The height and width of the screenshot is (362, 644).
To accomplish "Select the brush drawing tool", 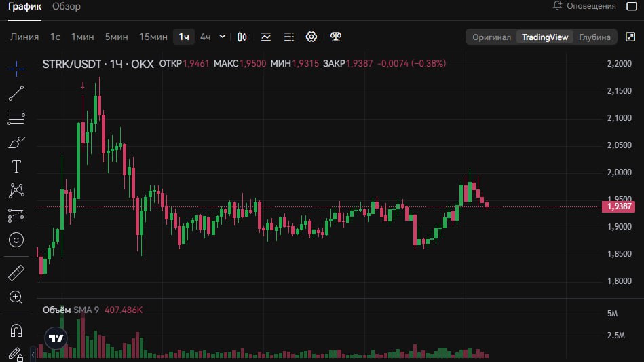I will pos(16,142).
